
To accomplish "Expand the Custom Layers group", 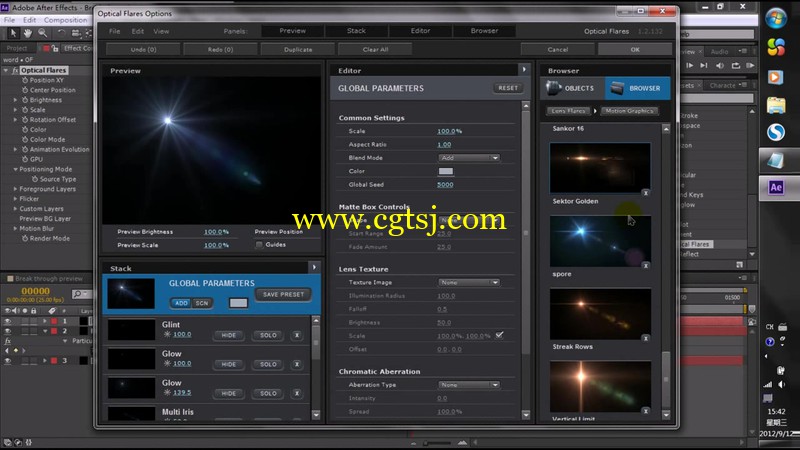I will click(15, 209).
